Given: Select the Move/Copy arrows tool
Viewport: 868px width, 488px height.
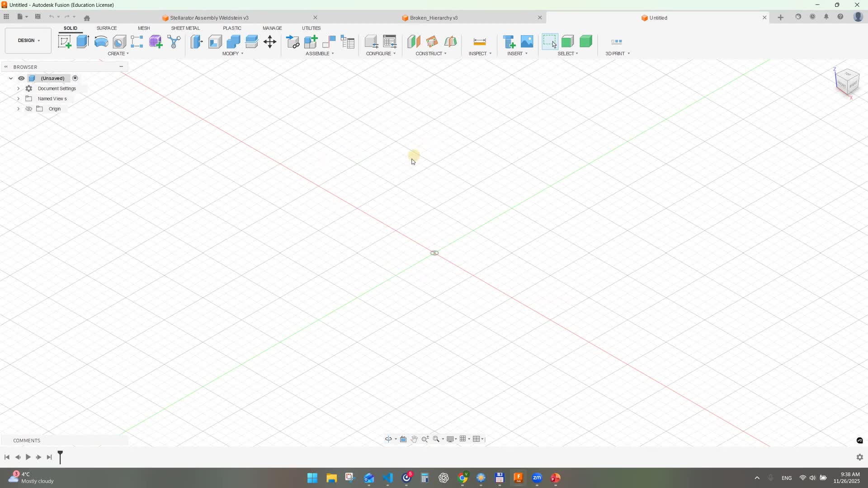Looking at the screenshot, I should [270, 42].
